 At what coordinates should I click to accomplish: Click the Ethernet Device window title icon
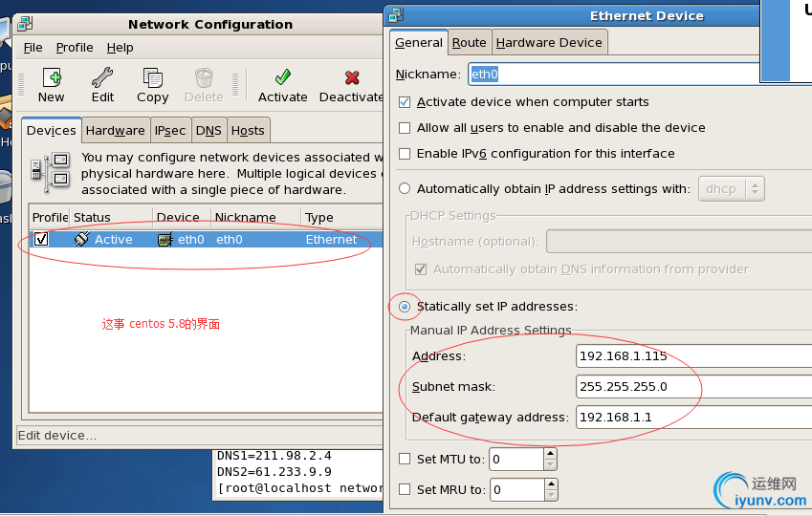coord(396,15)
